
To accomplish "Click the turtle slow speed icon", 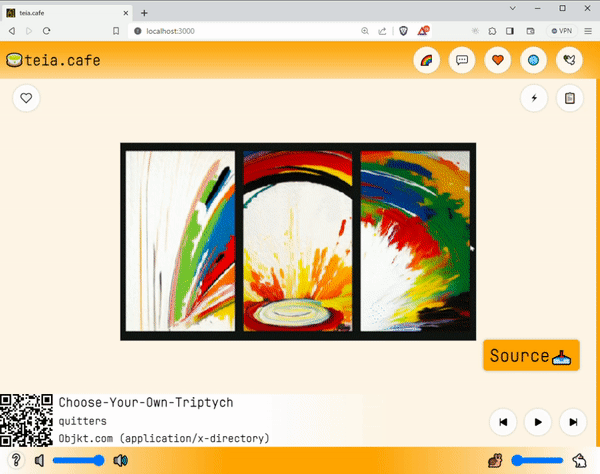I will 495,461.
